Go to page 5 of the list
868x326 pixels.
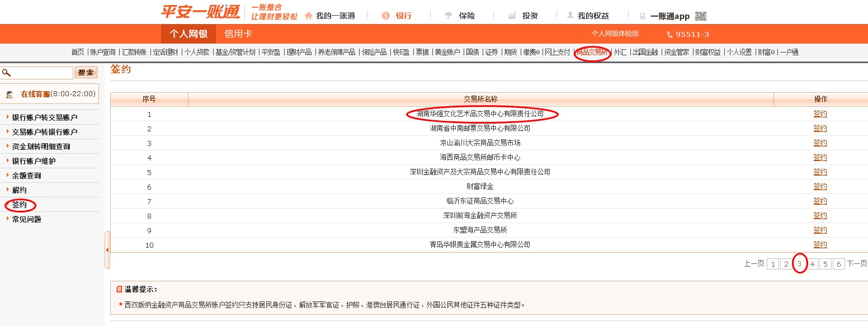click(x=825, y=264)
